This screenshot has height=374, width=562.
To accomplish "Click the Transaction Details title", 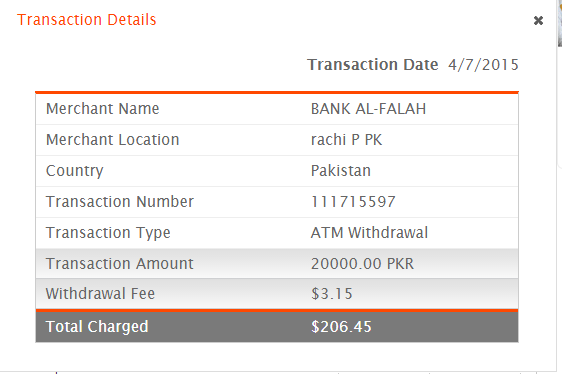I will coord(87,20).
